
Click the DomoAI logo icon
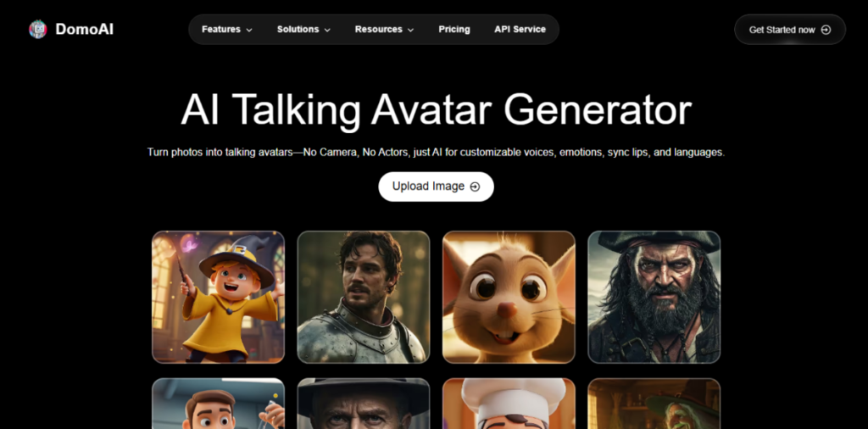point(38,30)
